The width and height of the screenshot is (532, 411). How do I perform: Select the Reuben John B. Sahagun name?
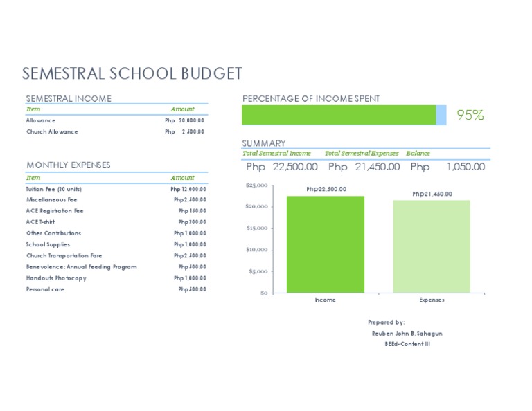[407, 334]
